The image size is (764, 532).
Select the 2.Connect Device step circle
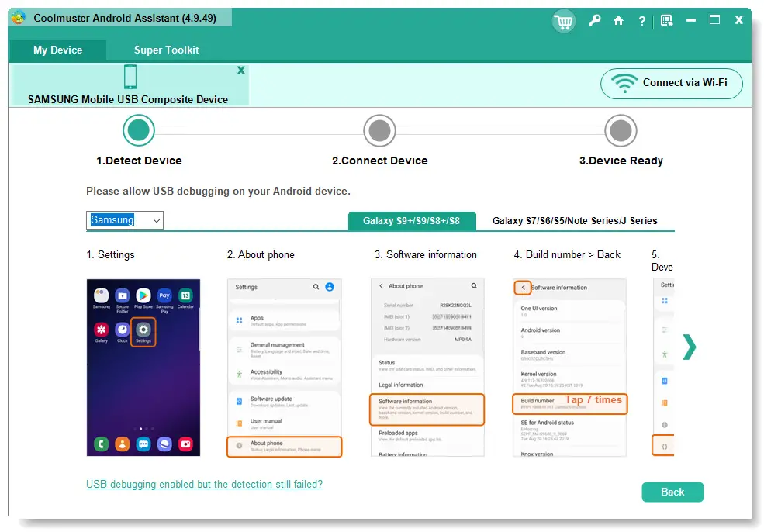tap(379, 130)
